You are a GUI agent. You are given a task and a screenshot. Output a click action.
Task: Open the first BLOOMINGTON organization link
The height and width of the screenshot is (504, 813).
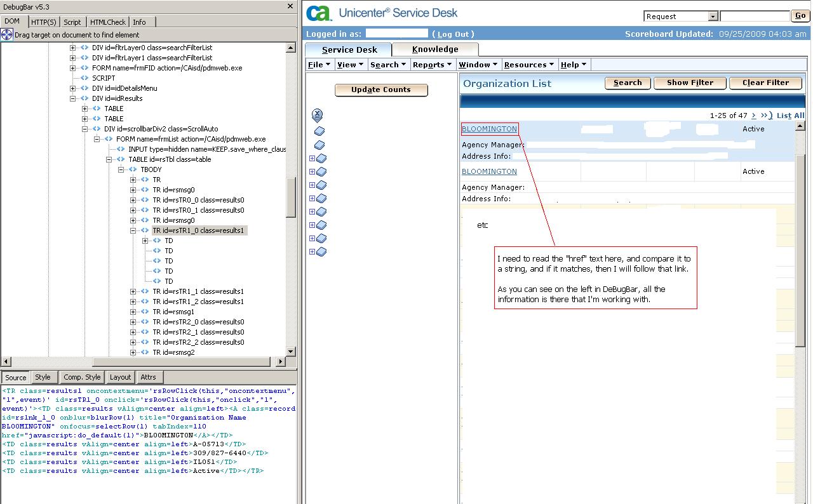[489, 129]
